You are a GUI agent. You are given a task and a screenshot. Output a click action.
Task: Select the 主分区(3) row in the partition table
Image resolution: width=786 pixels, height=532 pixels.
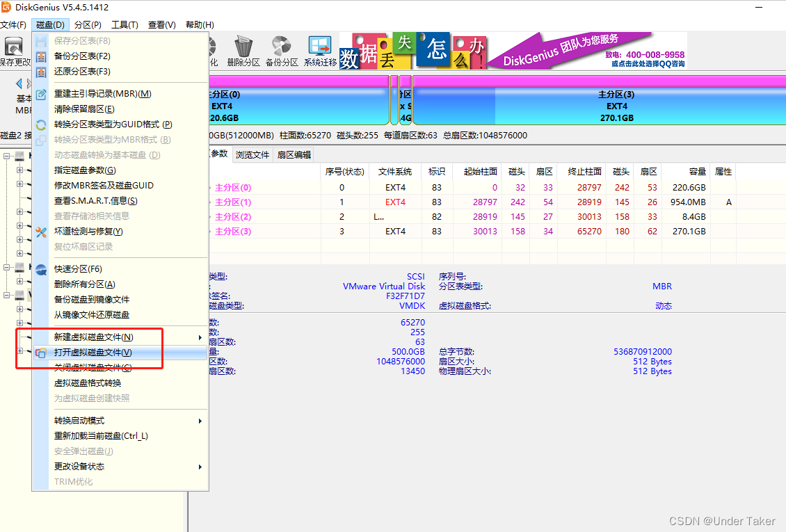click(x=472, y=232)
